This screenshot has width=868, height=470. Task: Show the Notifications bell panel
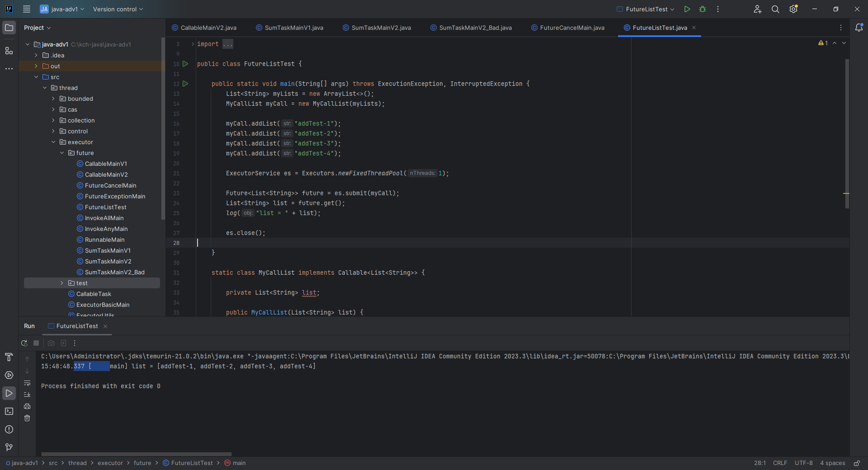click(x=859, y=28)
